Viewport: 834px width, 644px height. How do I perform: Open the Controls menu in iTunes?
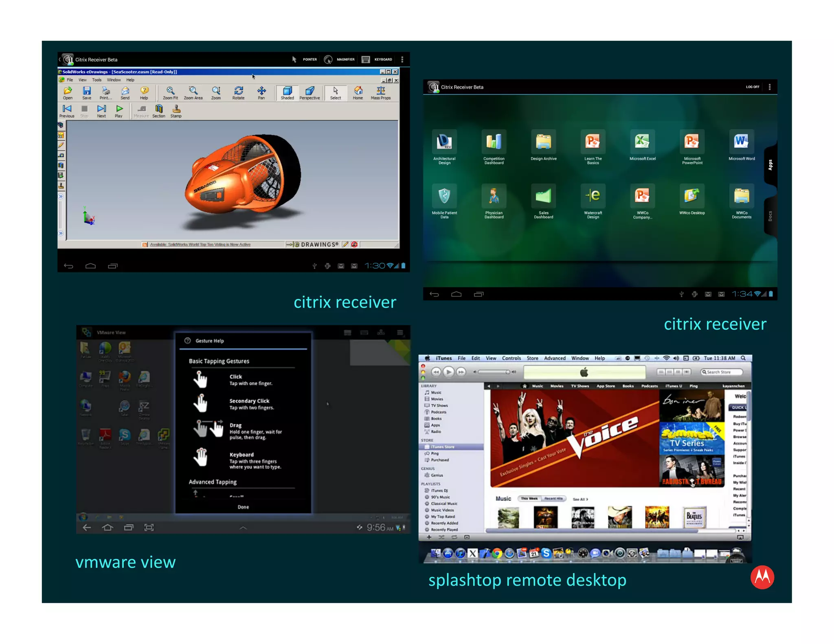(x=511, y=358)
